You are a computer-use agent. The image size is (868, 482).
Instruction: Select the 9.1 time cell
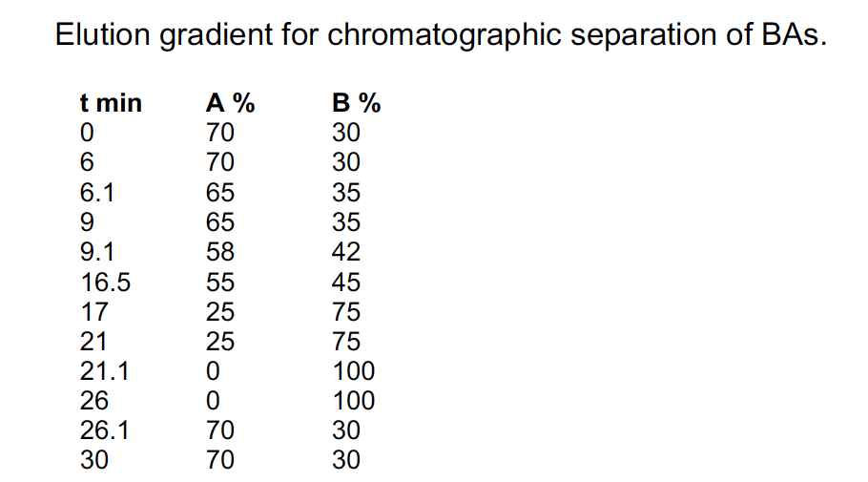97,252
